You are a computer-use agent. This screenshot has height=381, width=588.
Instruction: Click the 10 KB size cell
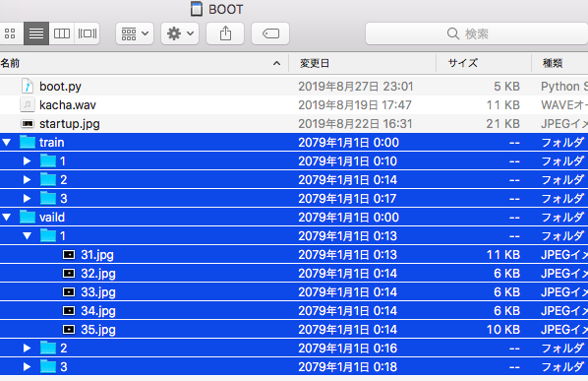[x=502, y=330]
